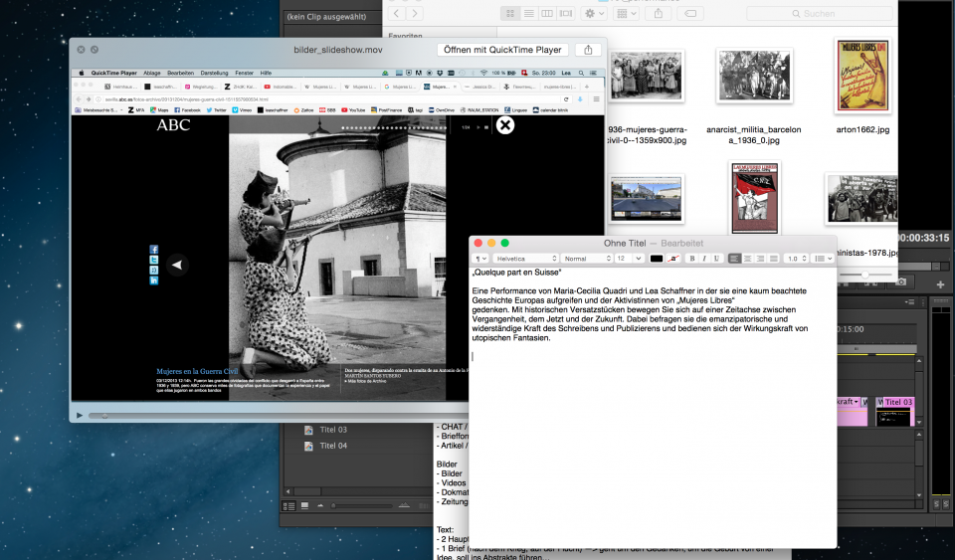Open the Bearbeiten menu in recorded menu bar

coord(180,73)
